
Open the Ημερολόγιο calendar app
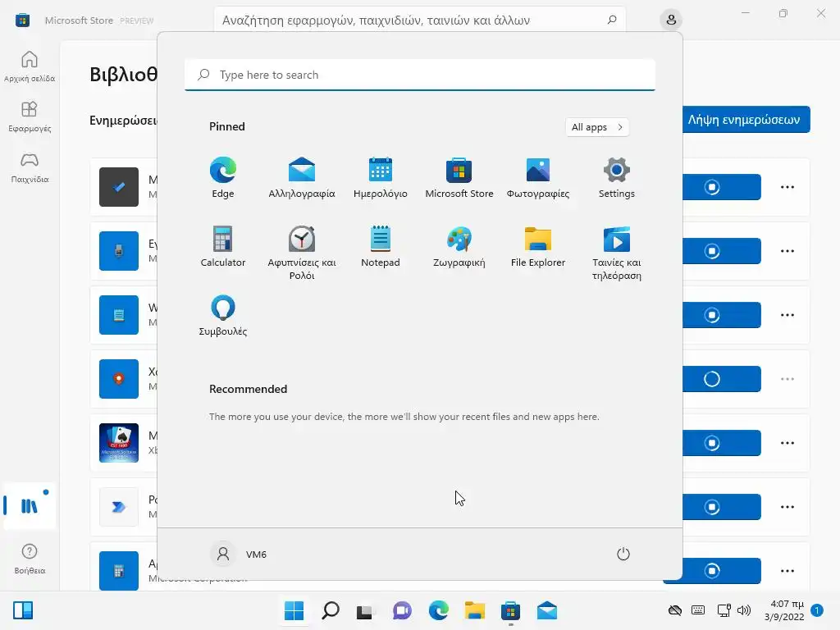coord(381,178)
